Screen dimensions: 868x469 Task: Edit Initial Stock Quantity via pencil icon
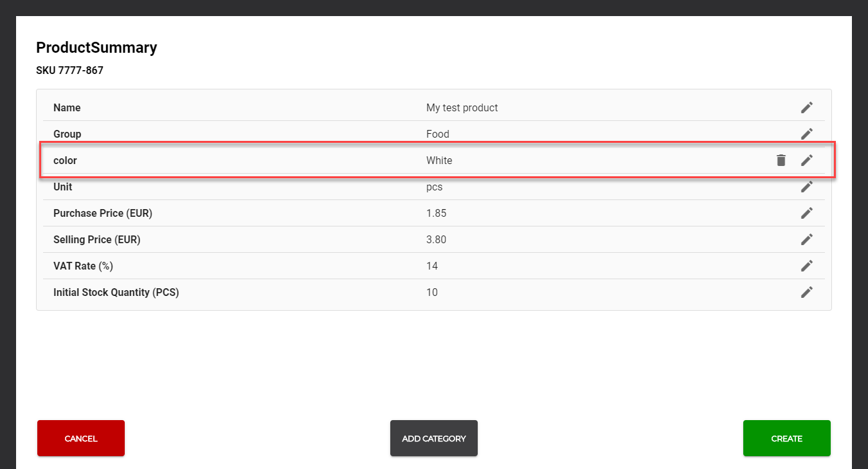(x=806, y=292)
